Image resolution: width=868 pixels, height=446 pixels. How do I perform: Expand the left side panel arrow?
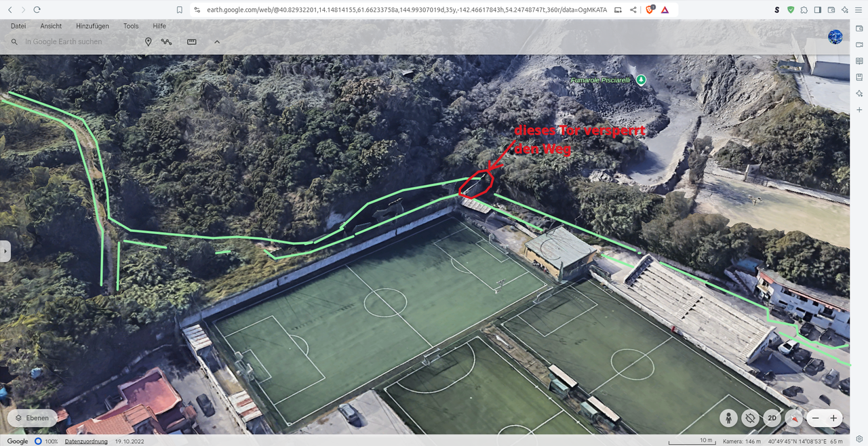5,251
